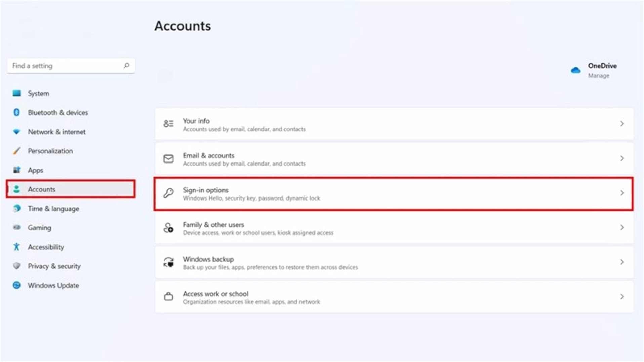Click the Network & internet icon

click(17, 132)
